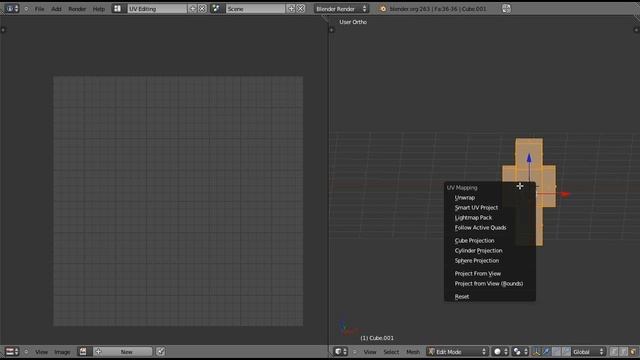Add a new scene
Image resolution: width=640 pixels, height=360 pixels.
(291, 9)
